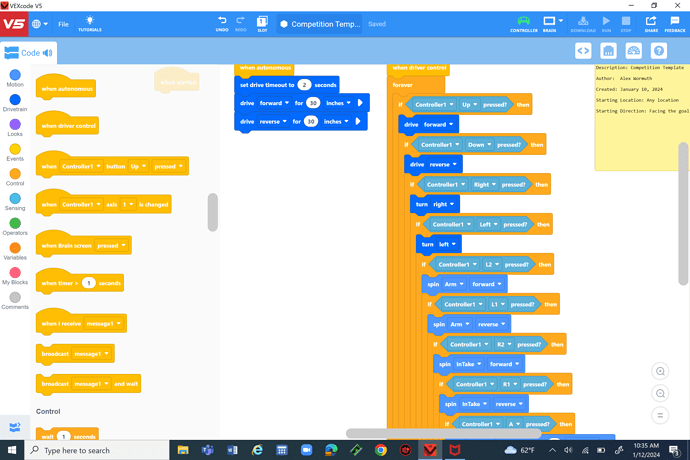Open axis 1 dropdown in palette block

coord(127,205)
